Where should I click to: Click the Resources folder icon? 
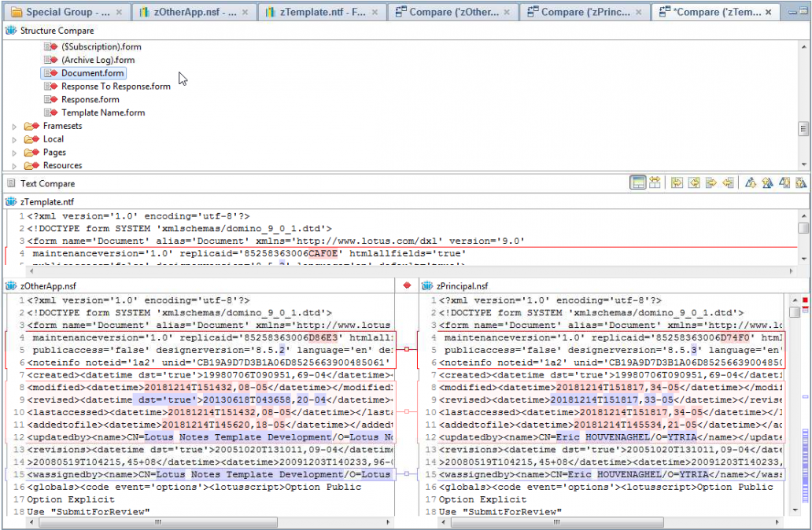[31, 165]
